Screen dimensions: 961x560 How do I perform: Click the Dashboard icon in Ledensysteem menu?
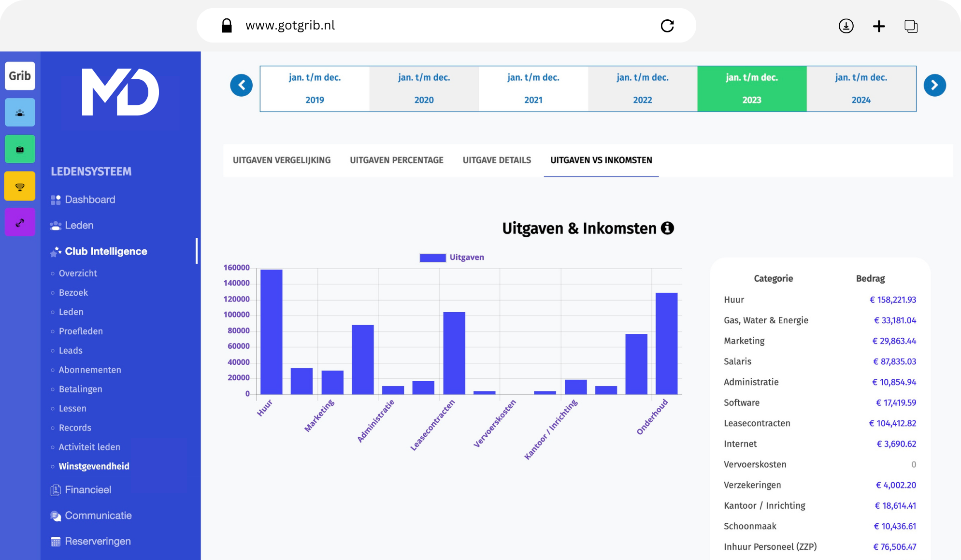pyautogui.click(x=55, y=199)
